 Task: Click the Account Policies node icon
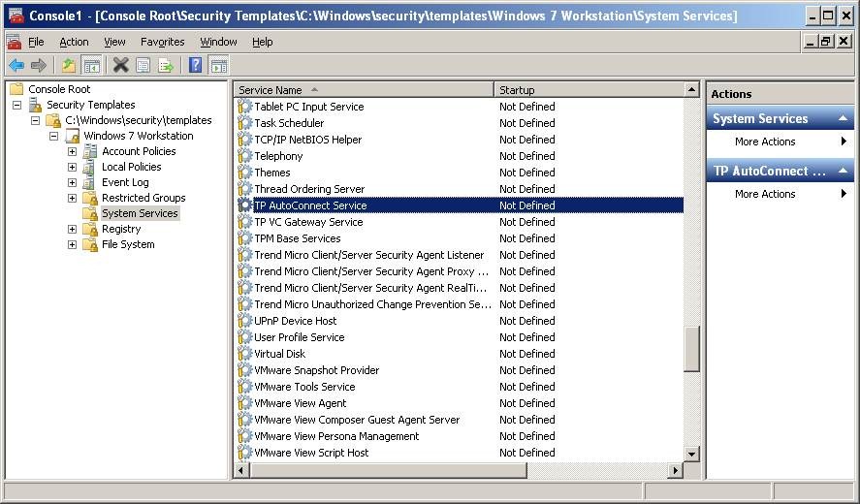90,151
